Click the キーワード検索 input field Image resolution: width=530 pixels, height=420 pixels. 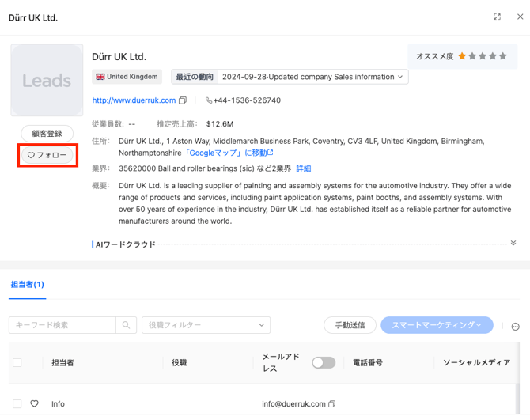tap(62, 325)
